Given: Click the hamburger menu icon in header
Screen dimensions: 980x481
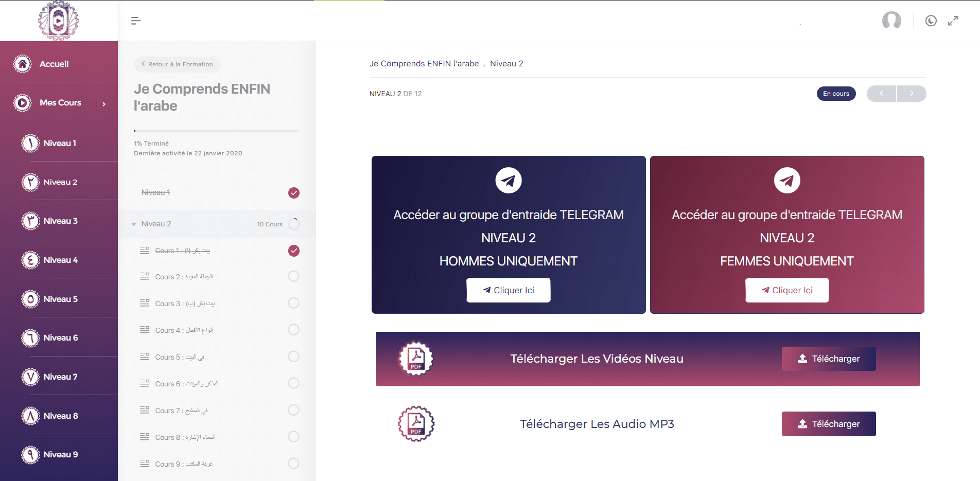Looking at the screenshot, I should (x=136, y=21).
